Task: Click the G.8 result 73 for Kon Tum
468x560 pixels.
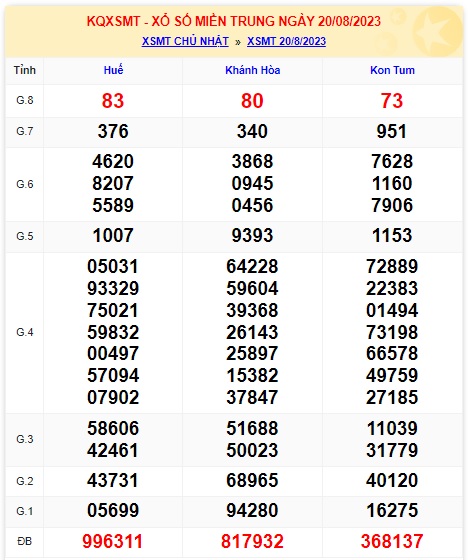Action: click(392, 101)
